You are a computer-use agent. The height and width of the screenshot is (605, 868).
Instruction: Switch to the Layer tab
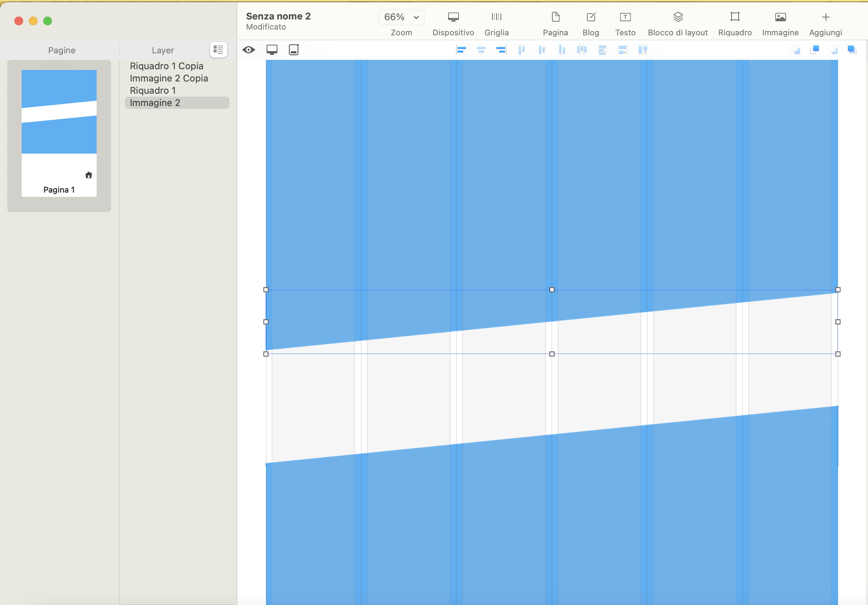point(163,50)
